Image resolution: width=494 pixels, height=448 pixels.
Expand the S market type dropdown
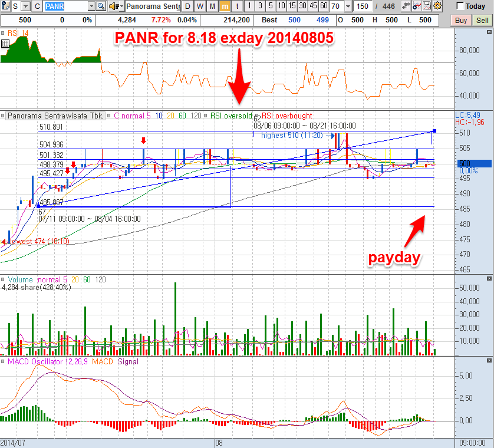(26, 6)
